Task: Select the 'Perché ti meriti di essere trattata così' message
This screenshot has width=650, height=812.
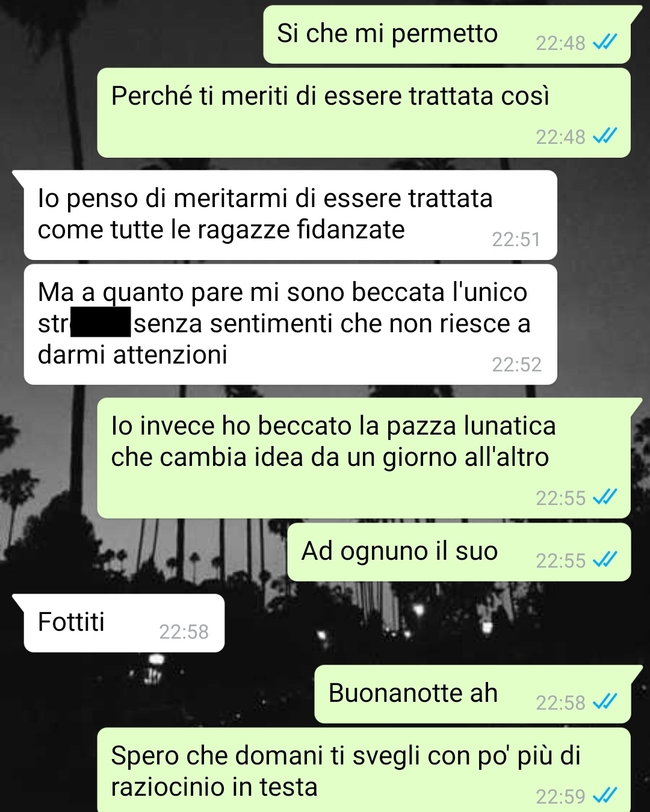Action: [x=364, y=113]
